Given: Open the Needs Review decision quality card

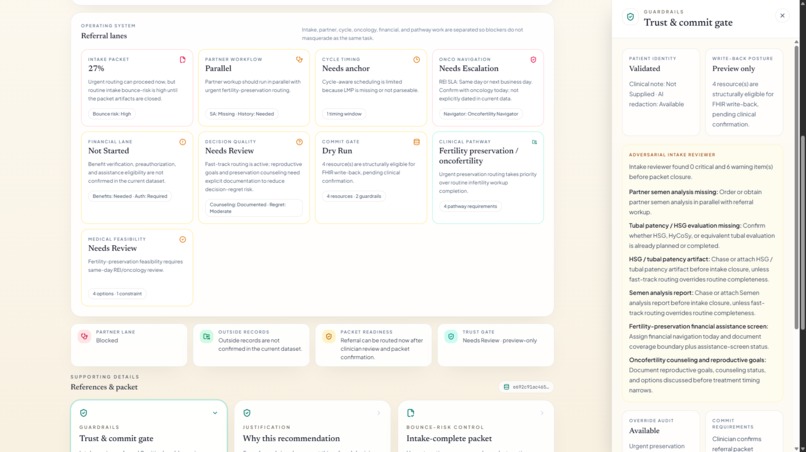Looking at the screenshot, I should [254, 177].
